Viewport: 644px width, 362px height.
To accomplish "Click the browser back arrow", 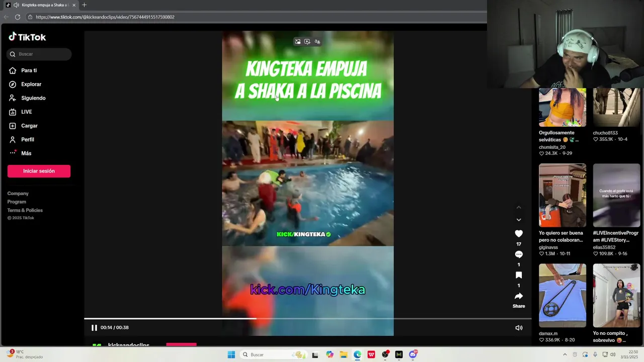I will pos(7,17).
